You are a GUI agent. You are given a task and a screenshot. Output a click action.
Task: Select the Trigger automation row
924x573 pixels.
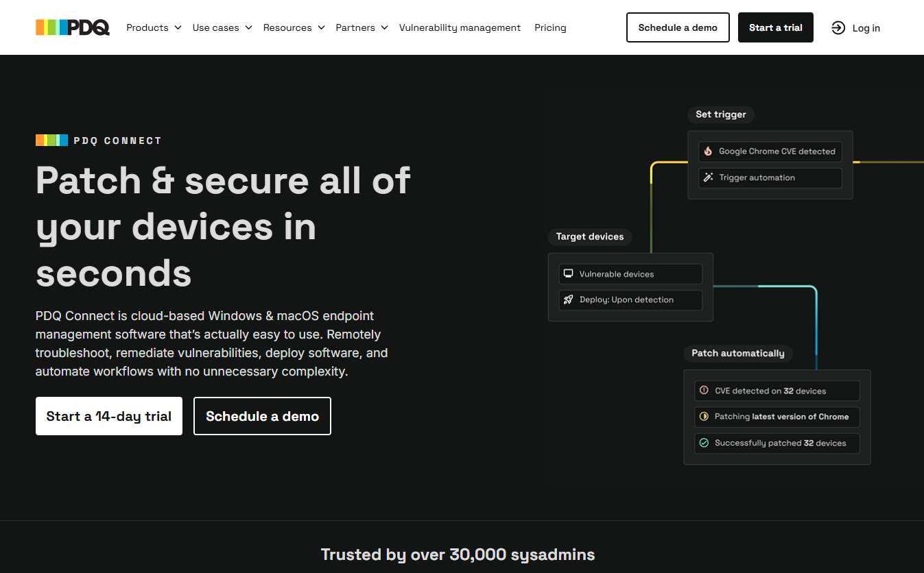(770, 178)
